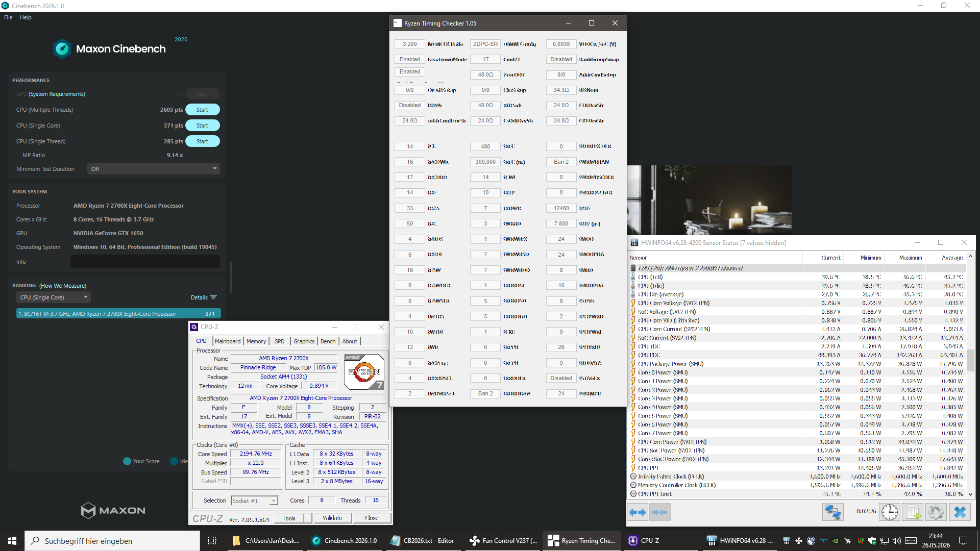Click the clock reset-timer icon in HWiNFO
Viewport: 980px width, 551px height.
[890, 512]
